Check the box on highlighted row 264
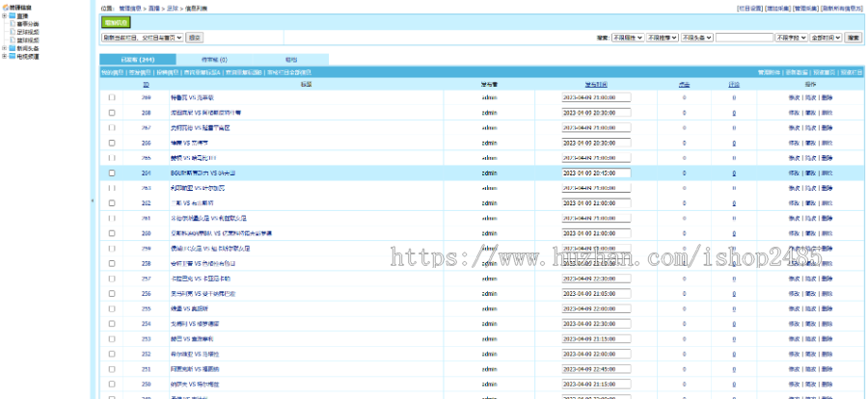Image resolution: width=868 pixels, height=399 pixels. click(112, 173)
